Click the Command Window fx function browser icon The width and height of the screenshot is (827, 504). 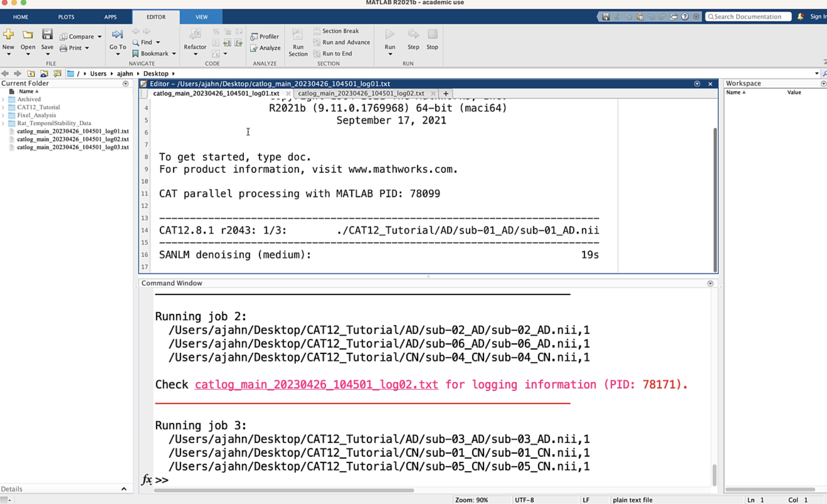coord(146,479)
